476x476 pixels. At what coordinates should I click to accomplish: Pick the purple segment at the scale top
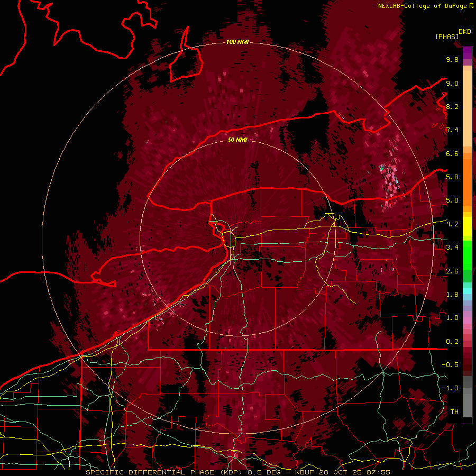(467, 53)
